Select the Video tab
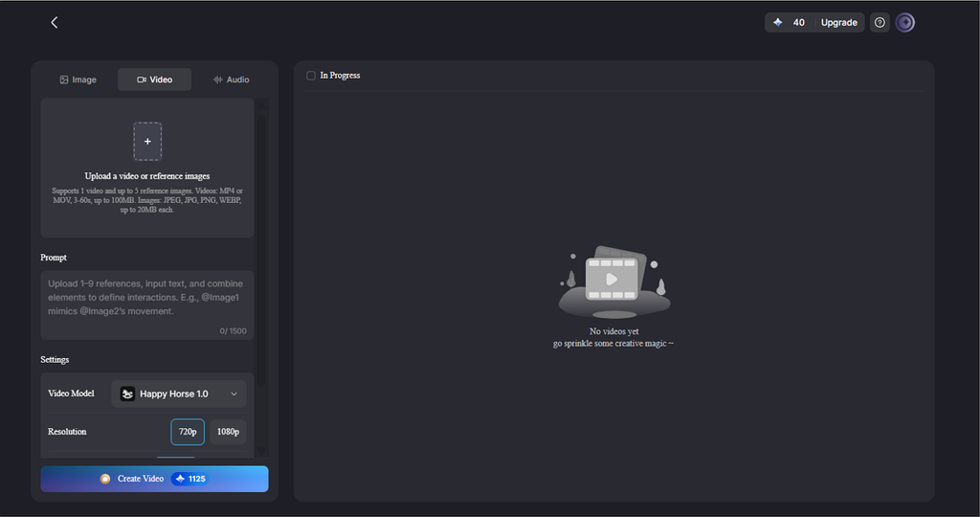Screen dimensions: 980x517 coord(154,79)
